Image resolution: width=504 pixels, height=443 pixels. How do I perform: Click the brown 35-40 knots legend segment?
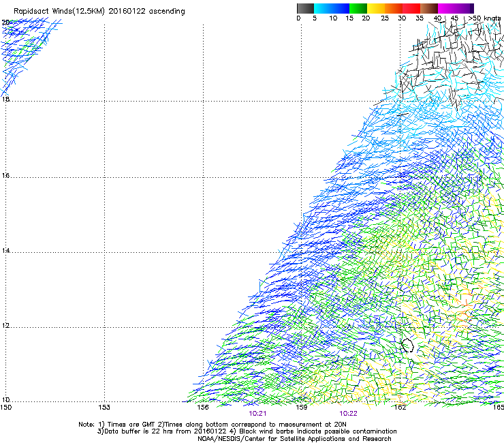pos(429,8)
